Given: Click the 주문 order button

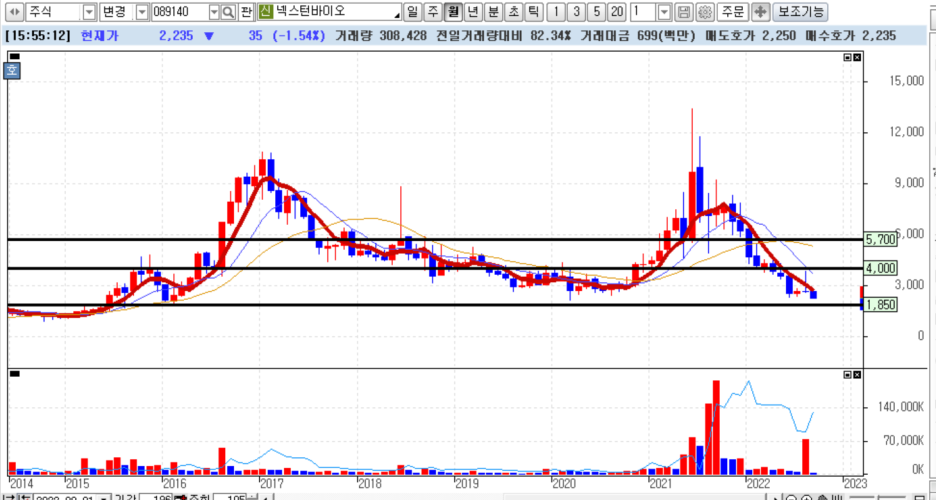Looking at the screenshot, I should [x=732, y=11].
